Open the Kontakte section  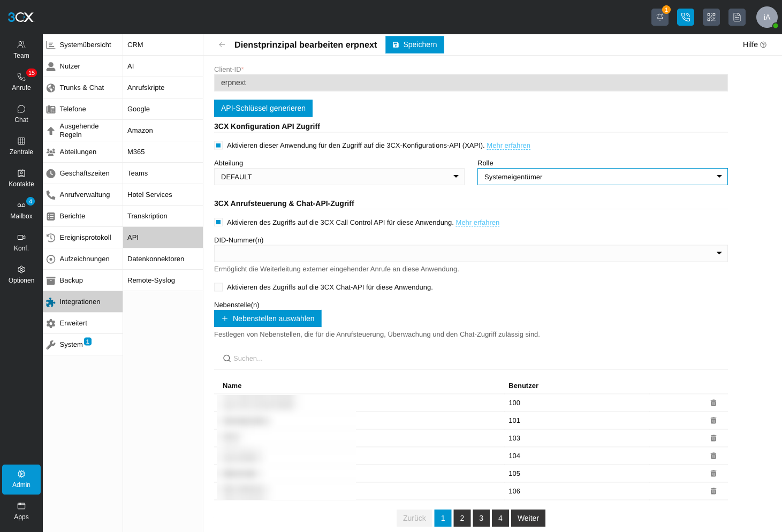(x=21, y=178)
